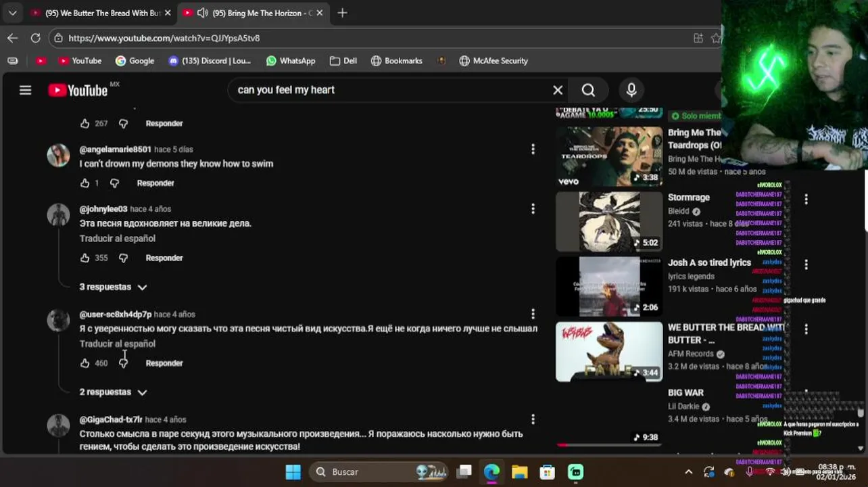Dislike the comment with 460 likes
This screenshot has height=487, width=868.
(x=123, y=363)
